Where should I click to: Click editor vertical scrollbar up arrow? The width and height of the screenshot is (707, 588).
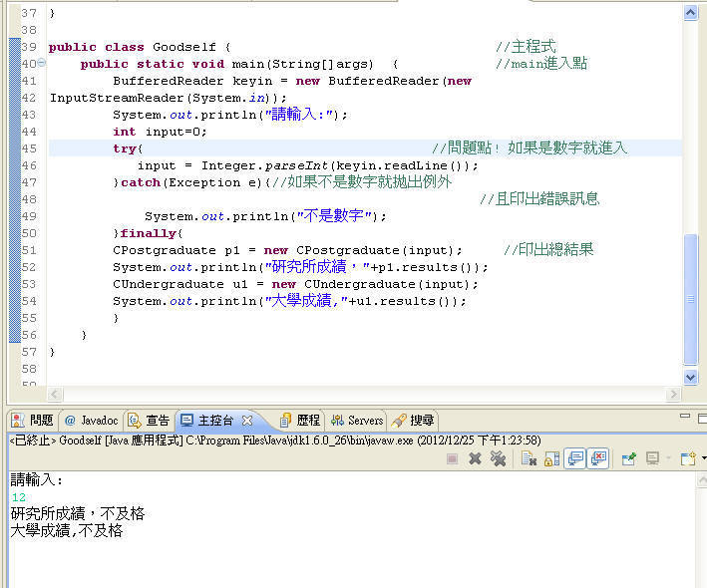tap(690, 13)
